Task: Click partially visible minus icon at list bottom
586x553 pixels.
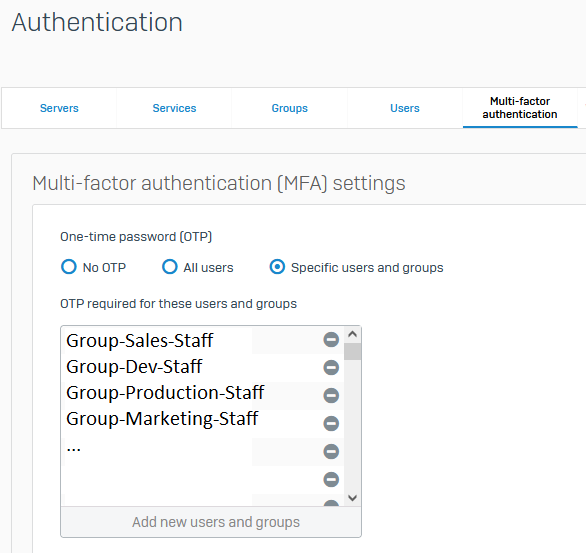Action: (331, 503)
